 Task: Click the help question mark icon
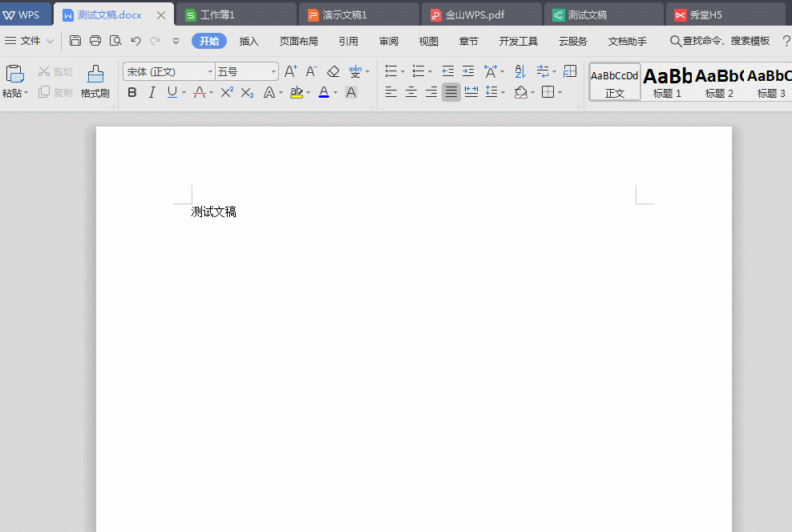pos(786,41)
